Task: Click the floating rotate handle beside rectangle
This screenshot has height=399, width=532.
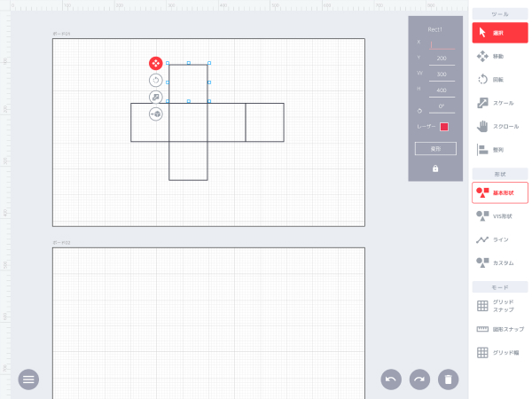Action: click(x=155, y=80)
